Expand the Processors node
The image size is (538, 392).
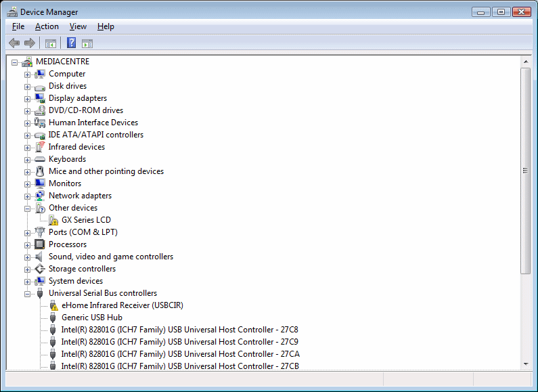coord(27,245)
